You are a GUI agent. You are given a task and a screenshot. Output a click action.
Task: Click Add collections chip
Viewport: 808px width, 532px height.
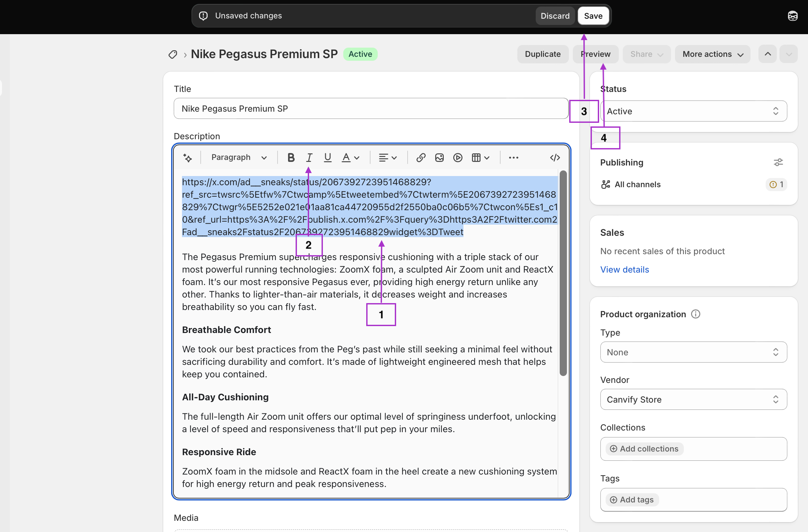(644, 449)
